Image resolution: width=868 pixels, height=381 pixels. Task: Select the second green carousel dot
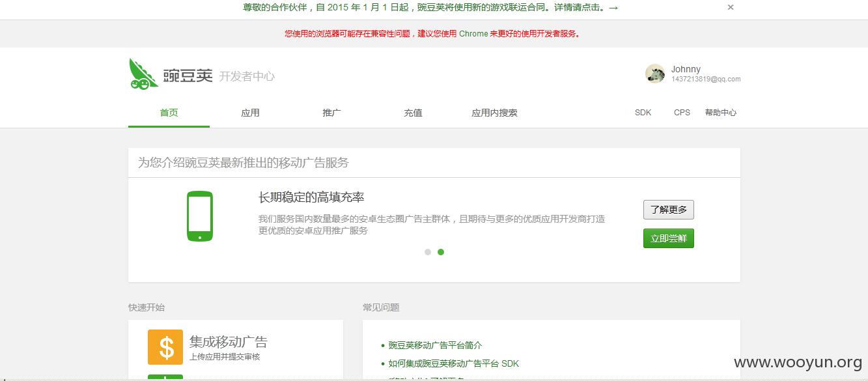(x=441, y=252)
